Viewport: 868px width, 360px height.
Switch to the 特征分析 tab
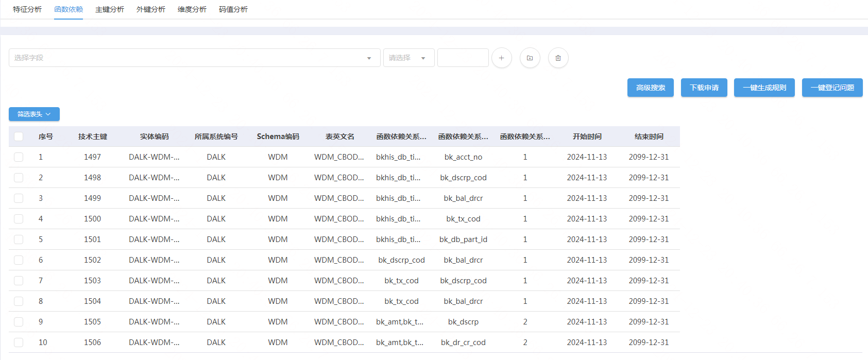tap(27, 9)
